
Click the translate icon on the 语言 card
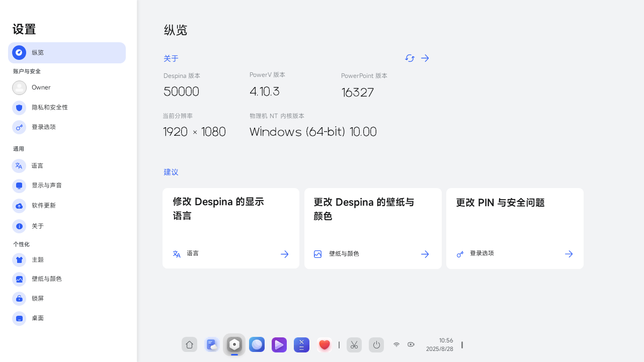[177, 254]
